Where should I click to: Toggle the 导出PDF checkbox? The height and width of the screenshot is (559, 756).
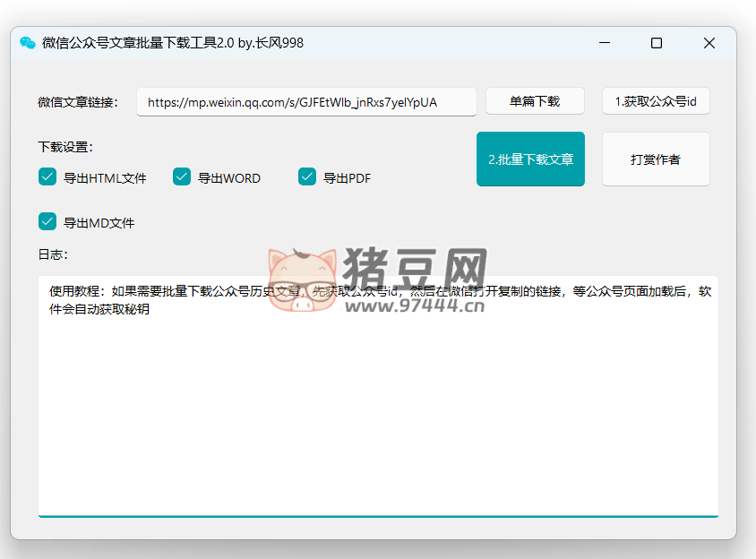307,176
